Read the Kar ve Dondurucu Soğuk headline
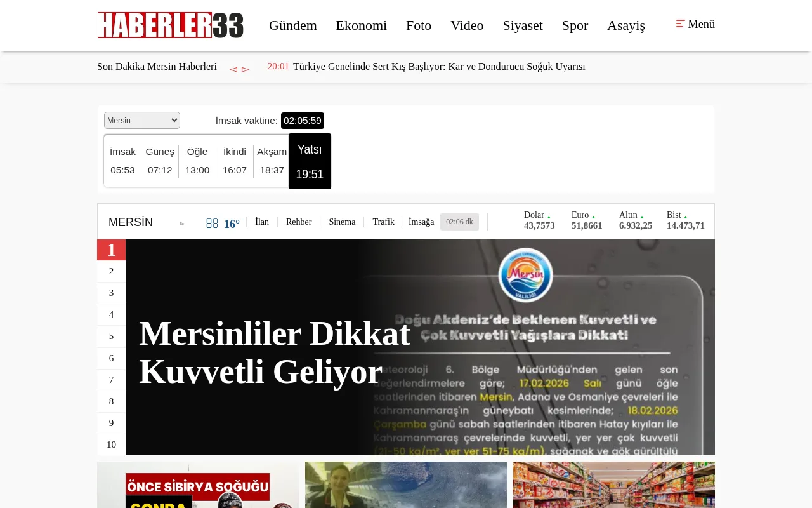The image size is (812, 508). point(439,67)
